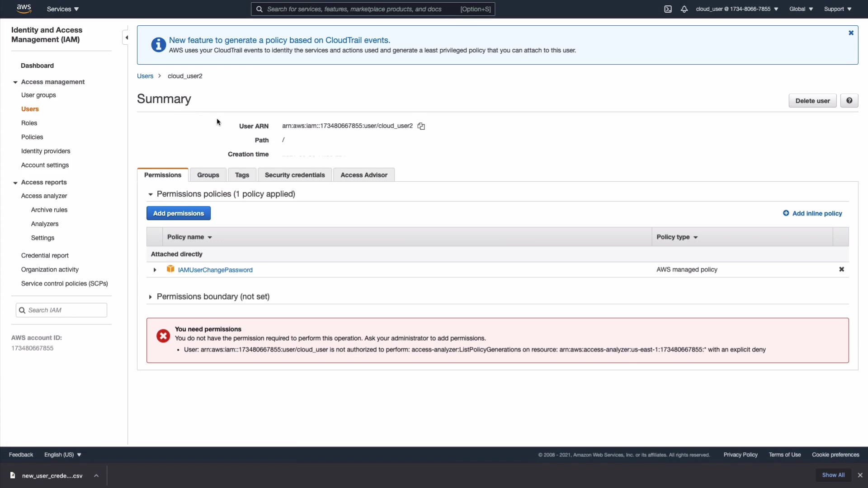This screenshot has height=488, width=868.
Task: Collapse the Permissions policies section
Action: (x=150, y=194)
